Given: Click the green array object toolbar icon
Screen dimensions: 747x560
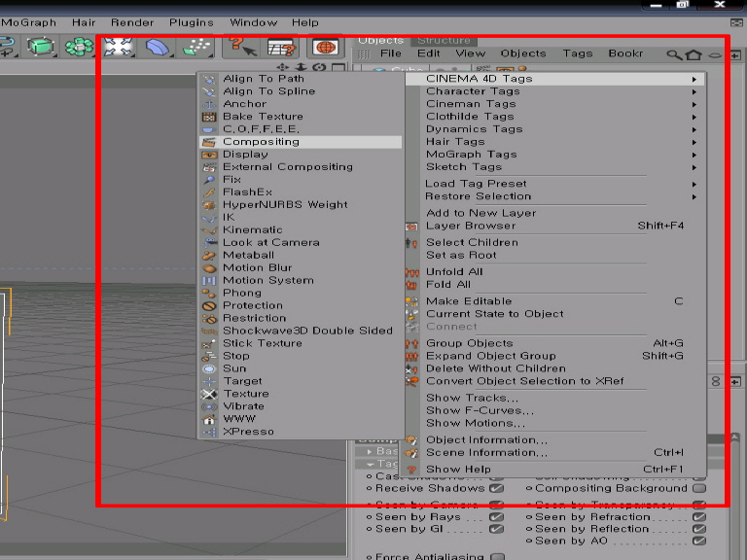Looking at the screenshot, I should 79,47.
